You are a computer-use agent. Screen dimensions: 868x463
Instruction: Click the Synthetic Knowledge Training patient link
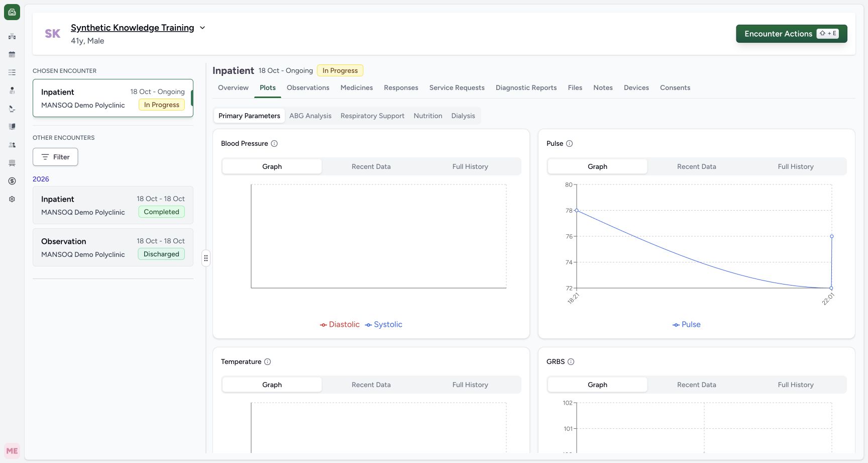(x=132, y=28)
